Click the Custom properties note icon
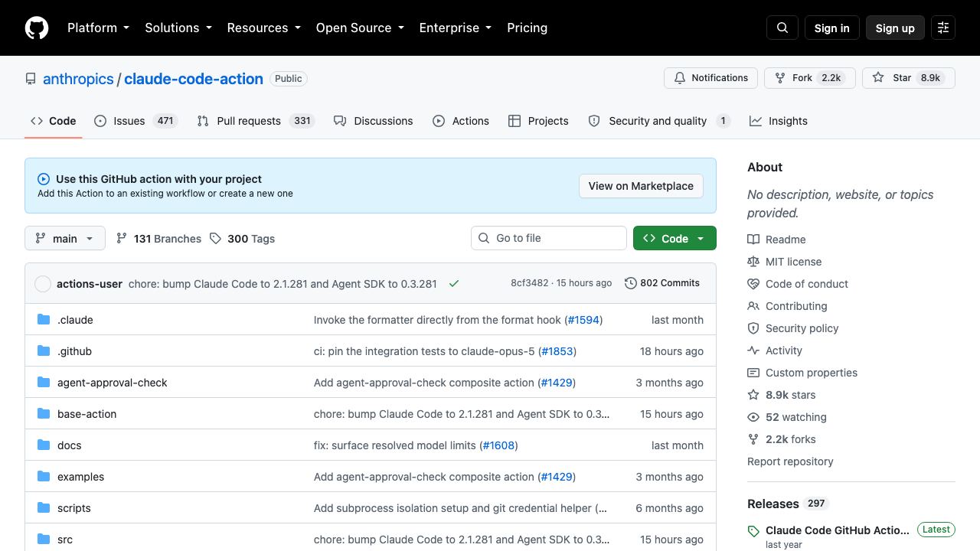This screenshot has height=551, width=980. pos(753,373)
